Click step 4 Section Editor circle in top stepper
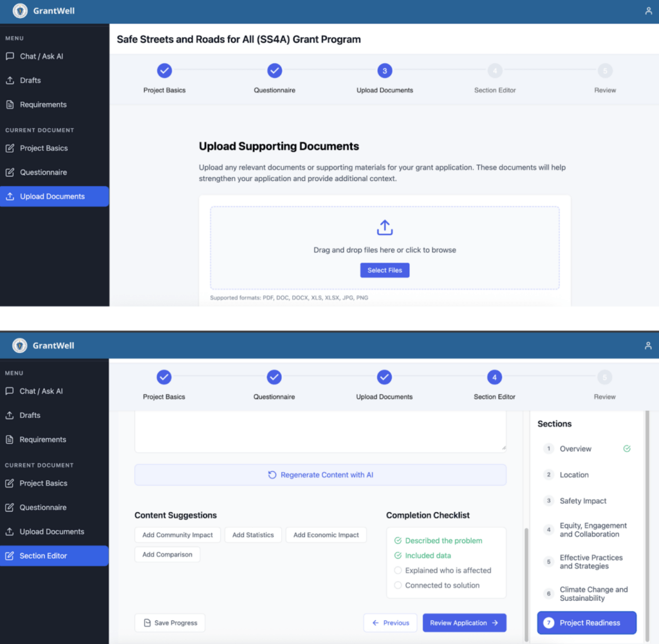Image resolution: width=659 pixels, height=644 pixels. [x=495, y=71]
